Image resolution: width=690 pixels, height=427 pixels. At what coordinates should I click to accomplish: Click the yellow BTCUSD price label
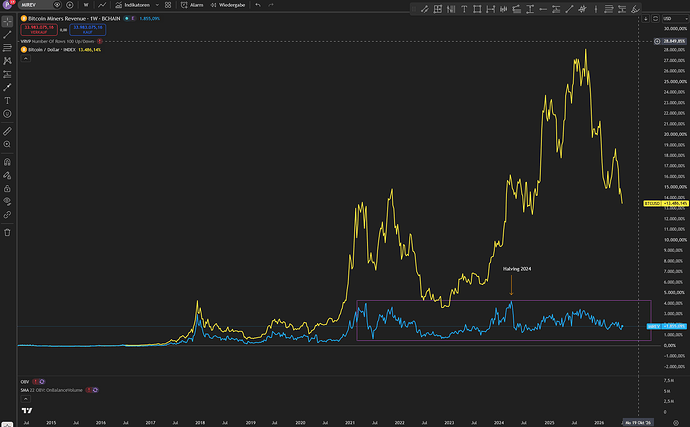tap(665, 203)
